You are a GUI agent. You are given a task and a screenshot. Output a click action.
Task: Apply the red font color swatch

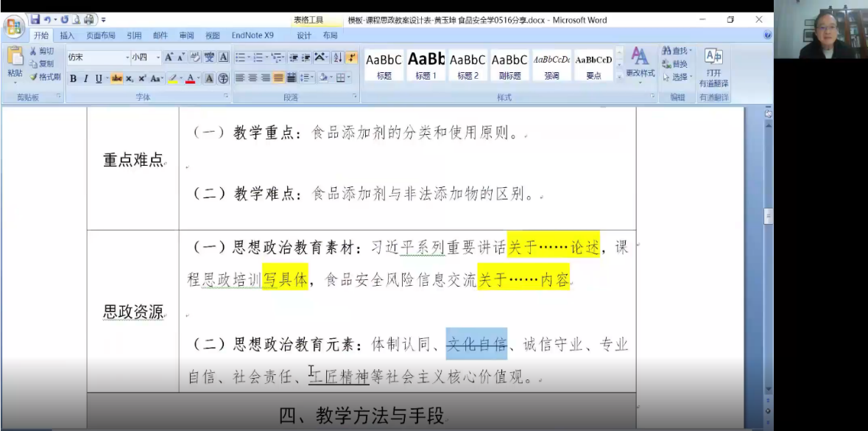pos(189,79)
